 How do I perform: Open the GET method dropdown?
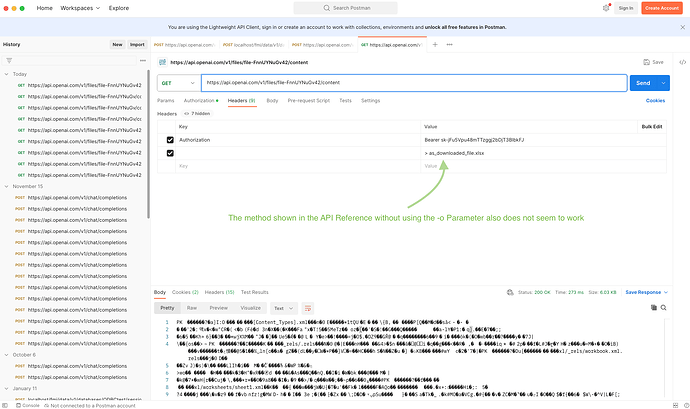click(178, 83)
